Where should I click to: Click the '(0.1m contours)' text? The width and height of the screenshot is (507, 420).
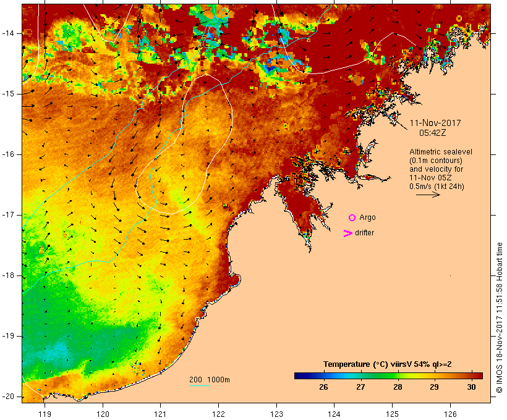tap(435, 161)
